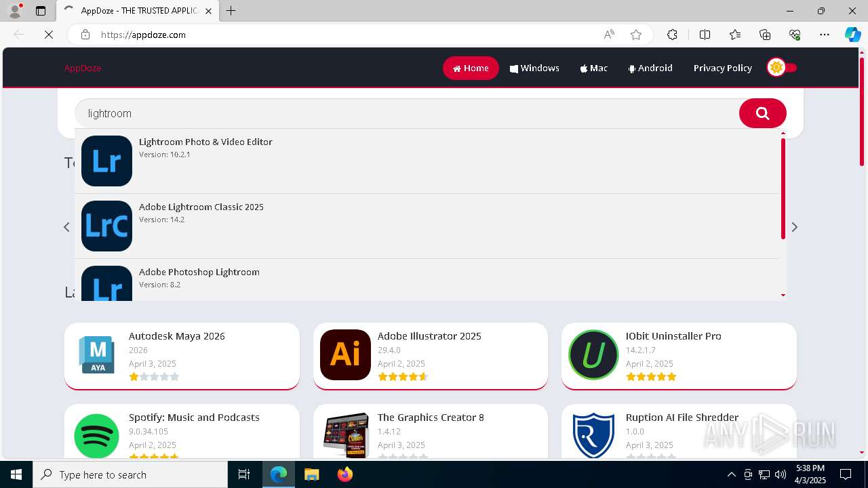Open Tab actions menu icon

(41, 11)
